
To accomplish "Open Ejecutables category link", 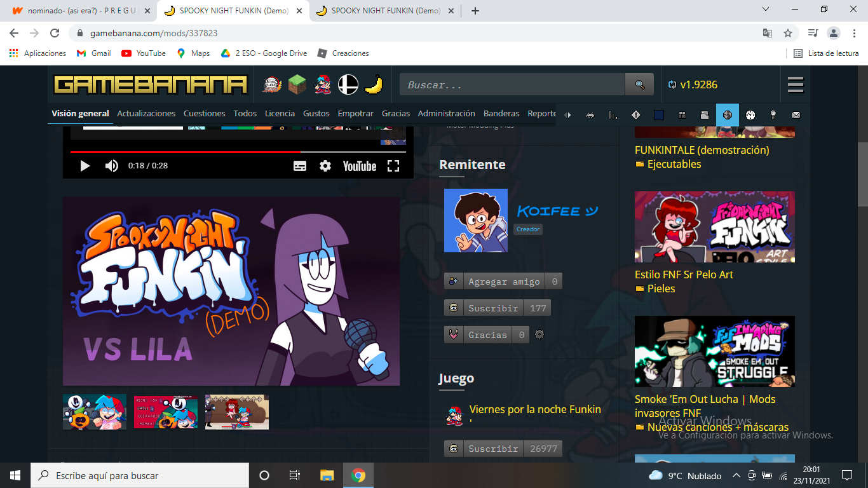I will tap(674, 164).
